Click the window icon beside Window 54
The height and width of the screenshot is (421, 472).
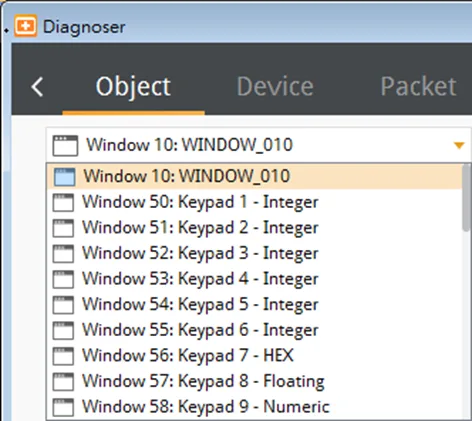63,305
